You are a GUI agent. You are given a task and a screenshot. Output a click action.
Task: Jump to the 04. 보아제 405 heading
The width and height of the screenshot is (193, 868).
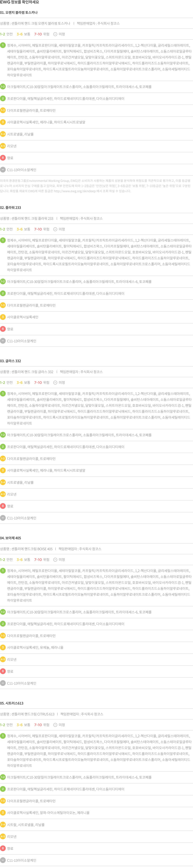click(11, 538)
